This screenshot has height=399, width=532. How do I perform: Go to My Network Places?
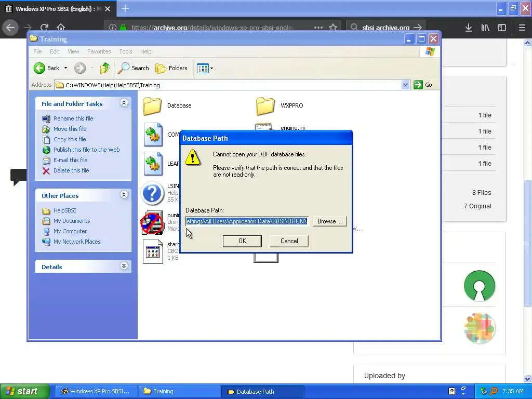click(77, 242)
